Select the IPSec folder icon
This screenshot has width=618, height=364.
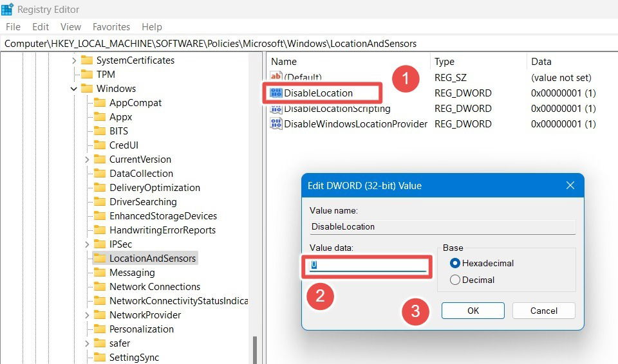point(100,244)
